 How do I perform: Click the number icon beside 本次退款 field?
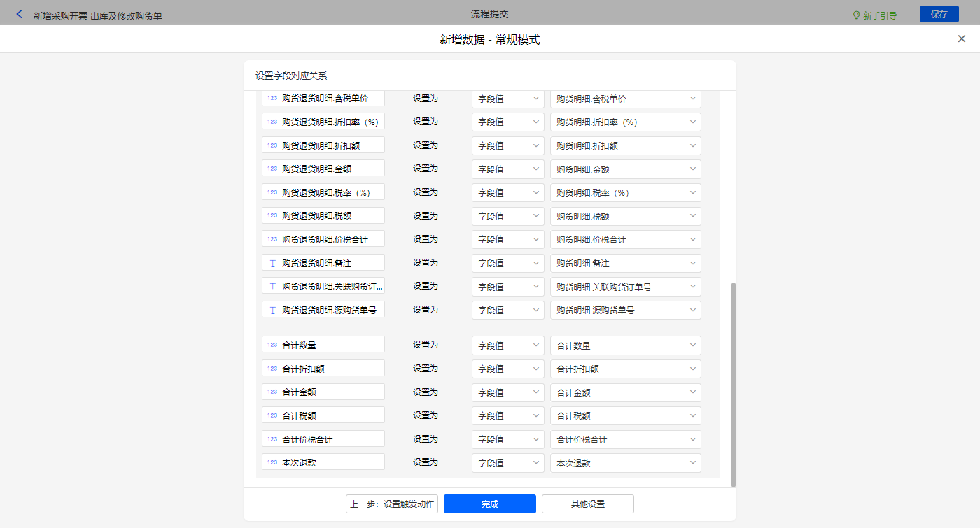tap(272, 462)
